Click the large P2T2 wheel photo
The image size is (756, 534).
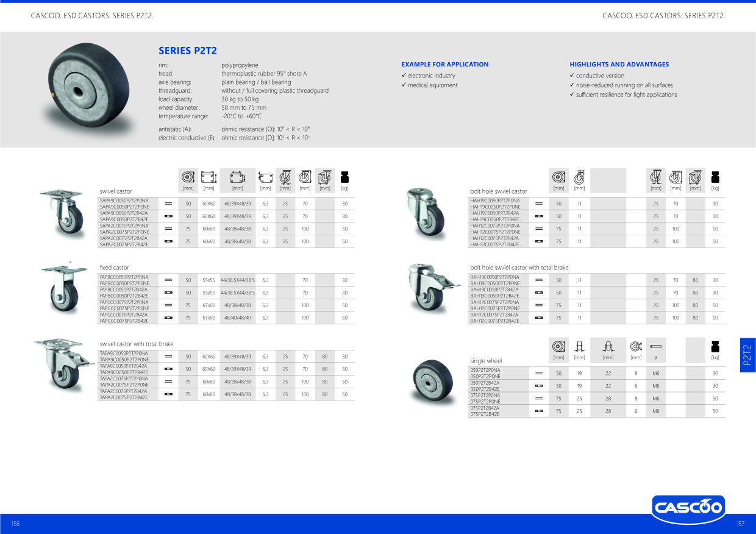point(89,90)
